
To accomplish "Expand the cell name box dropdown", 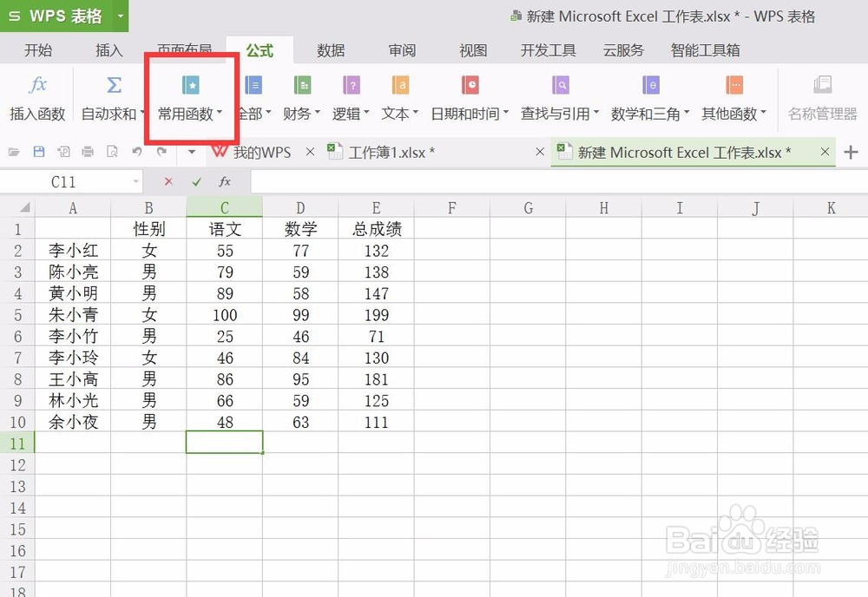I will point(135,182).
